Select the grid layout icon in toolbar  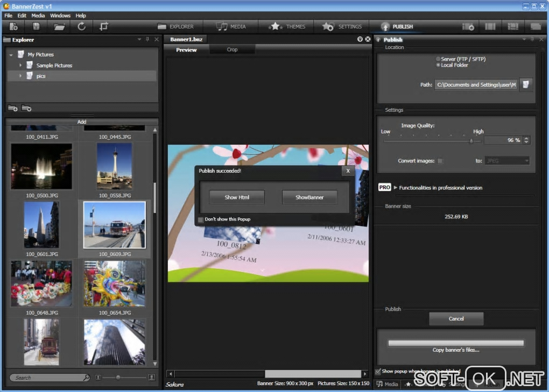512,26
